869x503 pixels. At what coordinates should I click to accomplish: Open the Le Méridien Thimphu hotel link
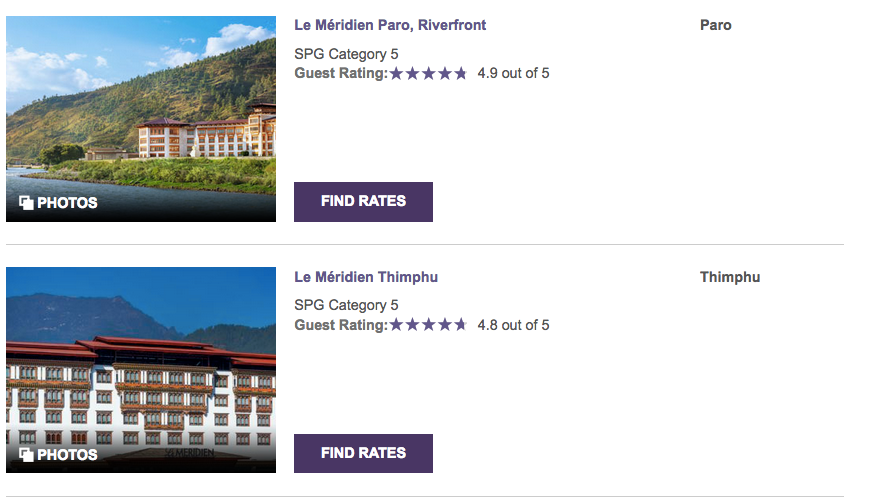pos(366,277)
